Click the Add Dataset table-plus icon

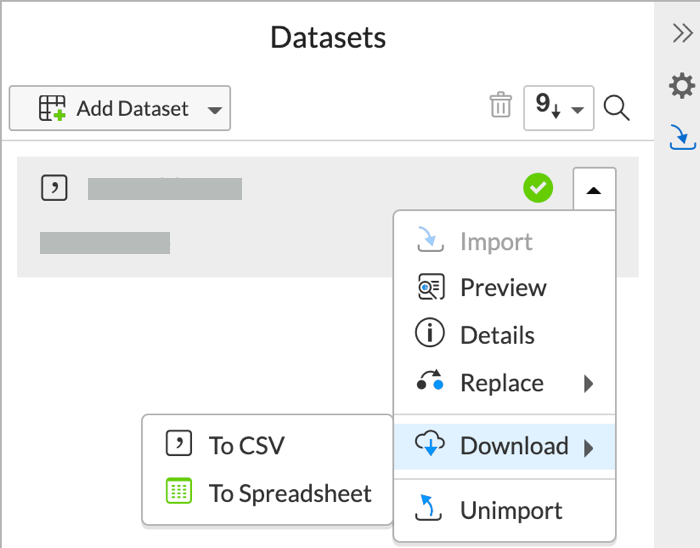pyautogui.click(x=52, y=108)
